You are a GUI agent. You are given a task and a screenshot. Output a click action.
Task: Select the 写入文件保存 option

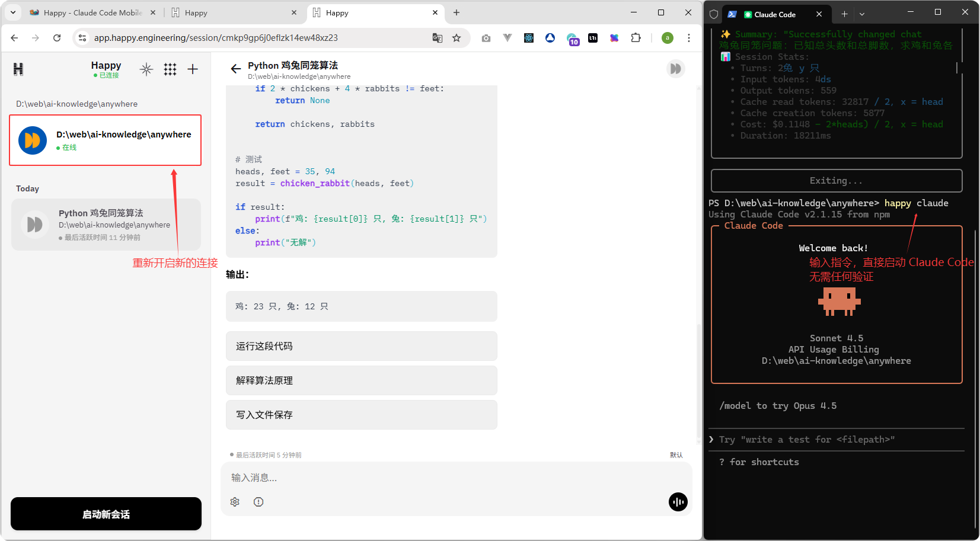tap(361, 415)
